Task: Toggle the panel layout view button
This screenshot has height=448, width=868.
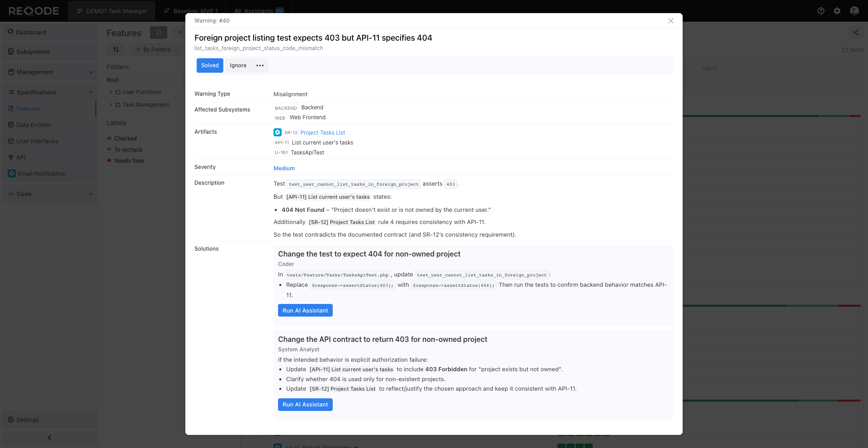Action: [x=159, y=33]
